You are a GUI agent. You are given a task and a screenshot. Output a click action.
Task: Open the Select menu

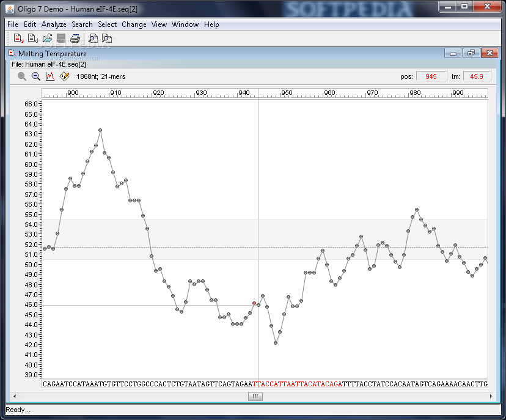[107, 24]
